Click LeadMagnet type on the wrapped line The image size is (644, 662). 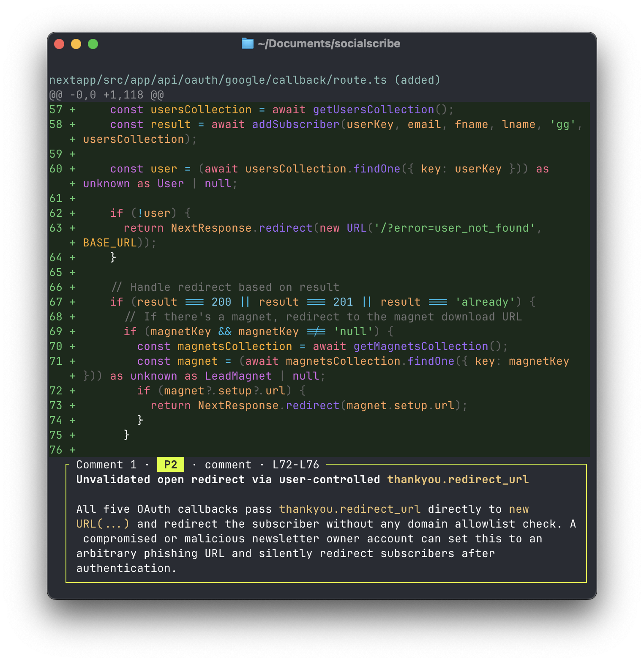(x=238, y=376)
